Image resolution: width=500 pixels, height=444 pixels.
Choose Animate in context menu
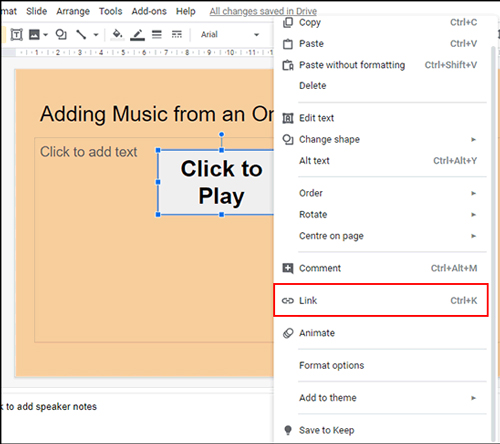pos(380,333)
